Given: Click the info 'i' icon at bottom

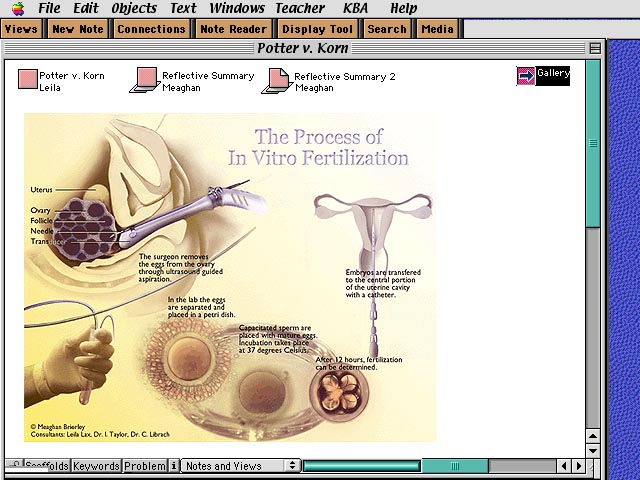Looking at the screenshot, I should click(x=173, y=466).
